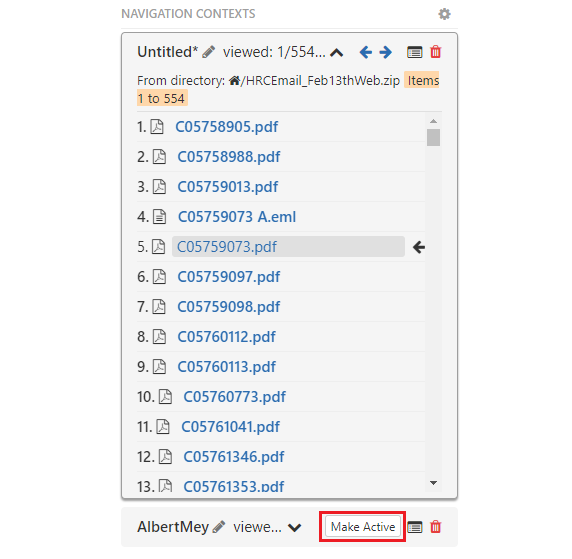Click PDF icon beside C05761346.pdf
This screenshot has height=559, width=572.
pyautogui.click(x=165, y=456)
